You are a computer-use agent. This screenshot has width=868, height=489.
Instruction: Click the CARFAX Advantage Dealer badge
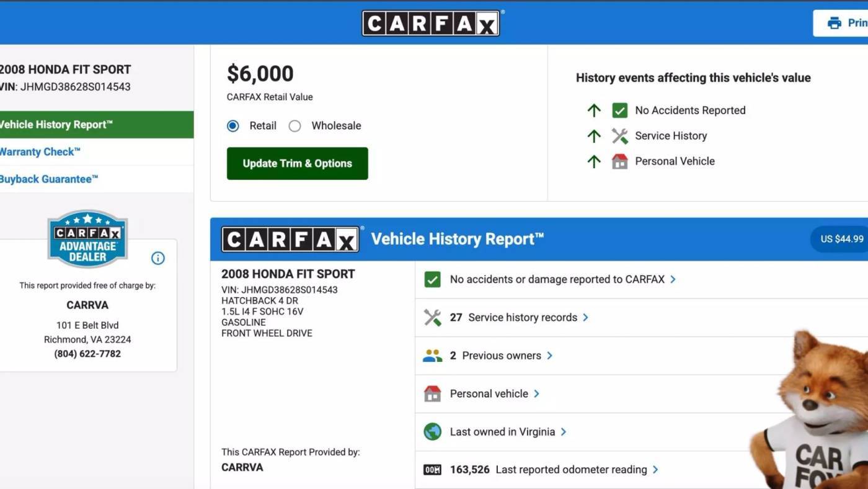pos(87,239)
